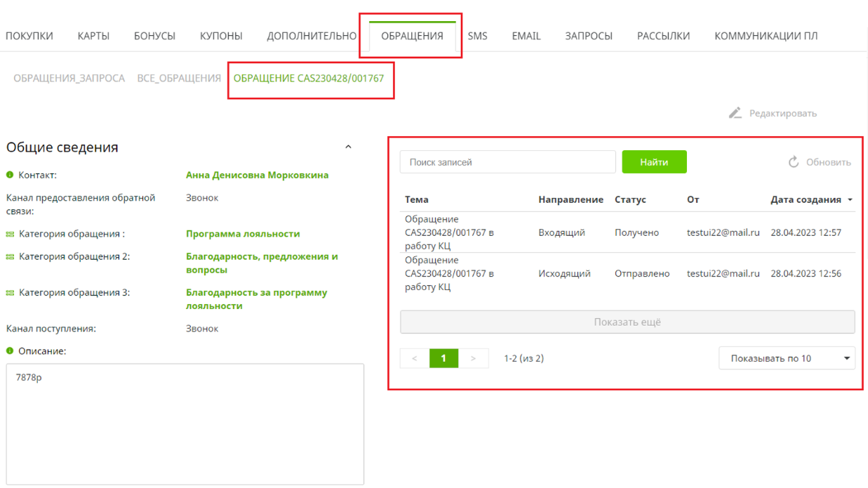The image size is (868, 488).
Task: Open the Покупки tab
Action: tap(29, 37)
